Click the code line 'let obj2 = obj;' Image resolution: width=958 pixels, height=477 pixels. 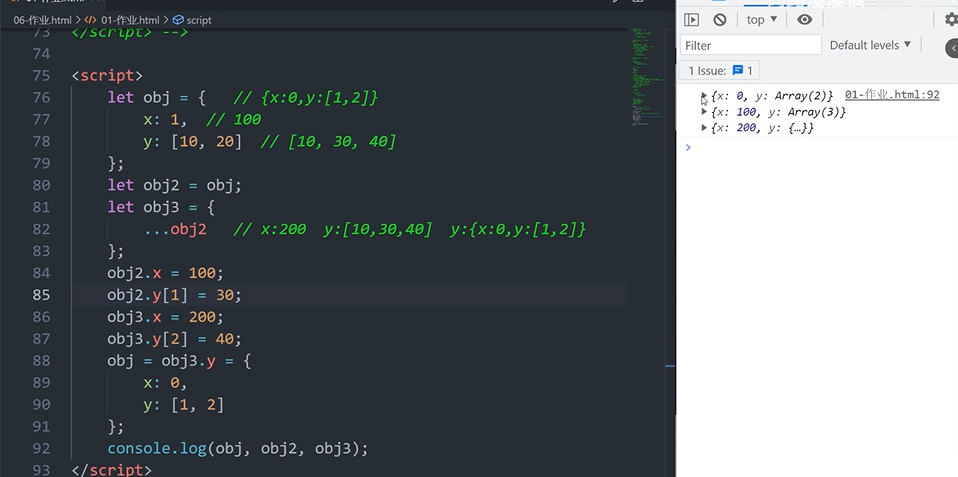[x=175, y=186]
